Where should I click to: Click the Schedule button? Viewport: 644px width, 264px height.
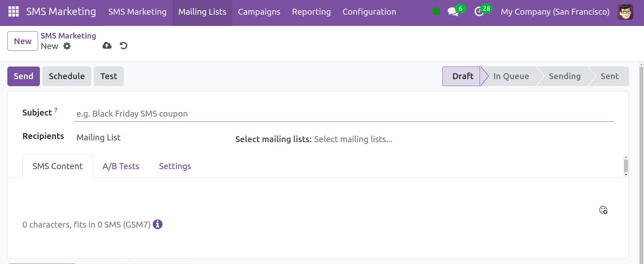[66, 76]
